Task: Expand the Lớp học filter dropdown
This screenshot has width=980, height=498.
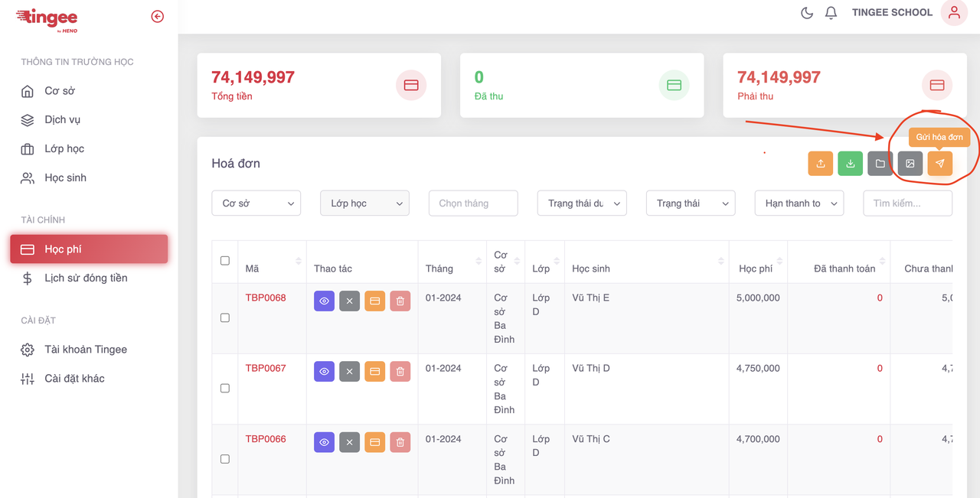Action: point(364,203)
